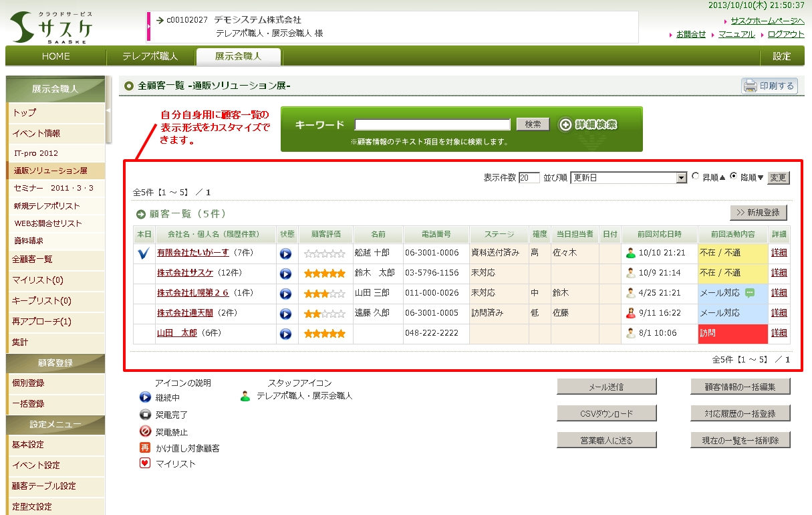
Task: Click the keyword search input field
Action: [x=432, y=124]
